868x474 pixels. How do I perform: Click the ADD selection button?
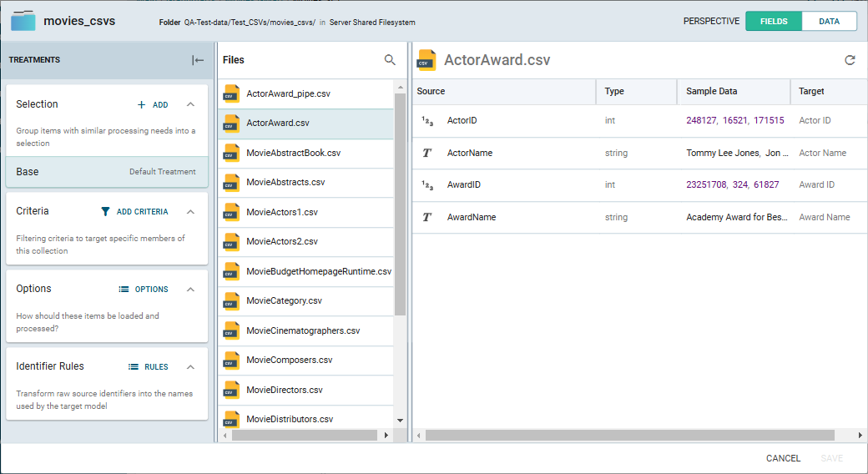[153, 105]
